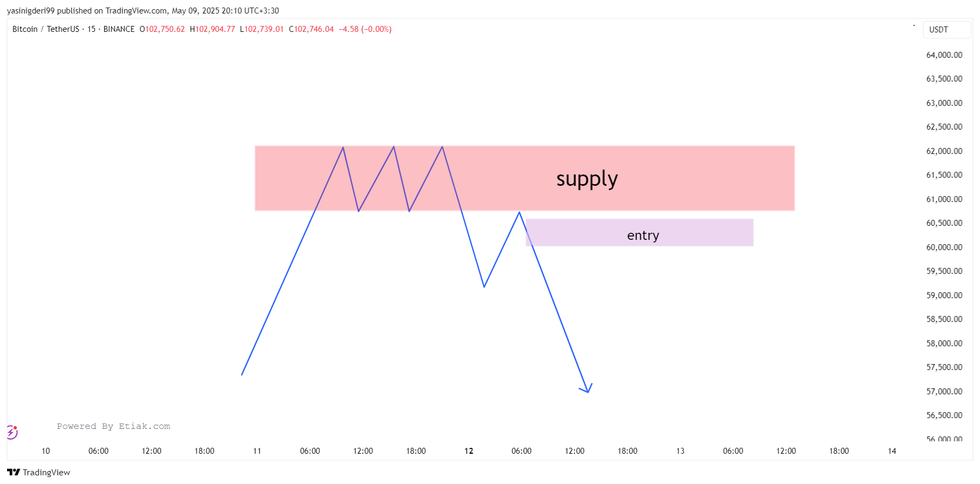Click the 60,500.00 price axis label
Image resolution: width=980 pixels, height=484 pixels.
[x=944, y=223]
